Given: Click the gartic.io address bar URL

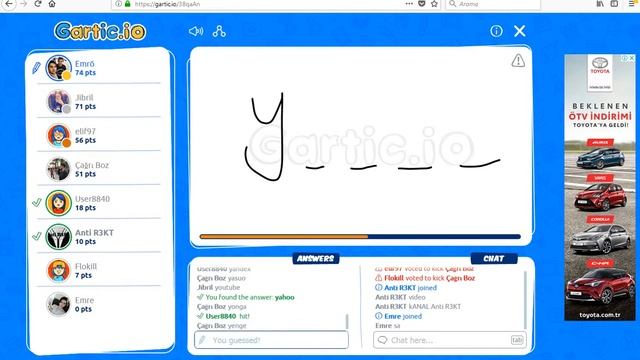Looking at the screenshot, I should 167,4.
